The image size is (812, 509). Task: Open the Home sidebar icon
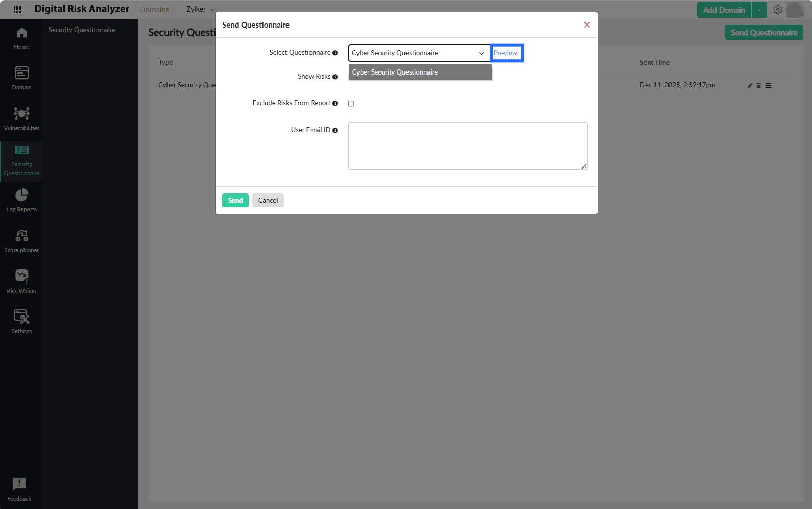coord(21,34)
